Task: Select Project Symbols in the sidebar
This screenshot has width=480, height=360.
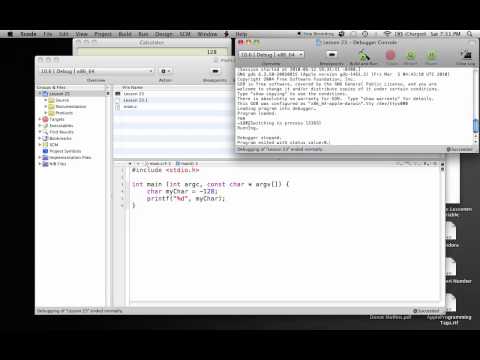Action: pyautogui.click(x=65, y=151)
